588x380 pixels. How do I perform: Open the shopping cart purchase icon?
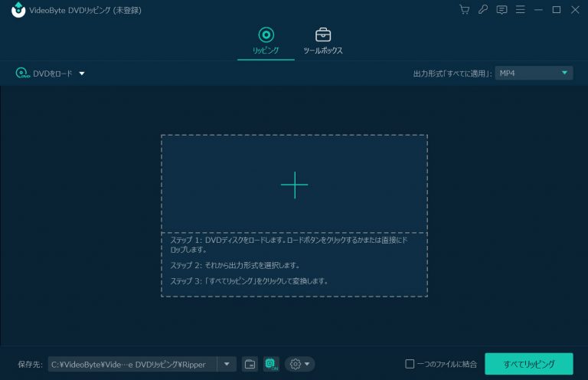click(464, 10)
